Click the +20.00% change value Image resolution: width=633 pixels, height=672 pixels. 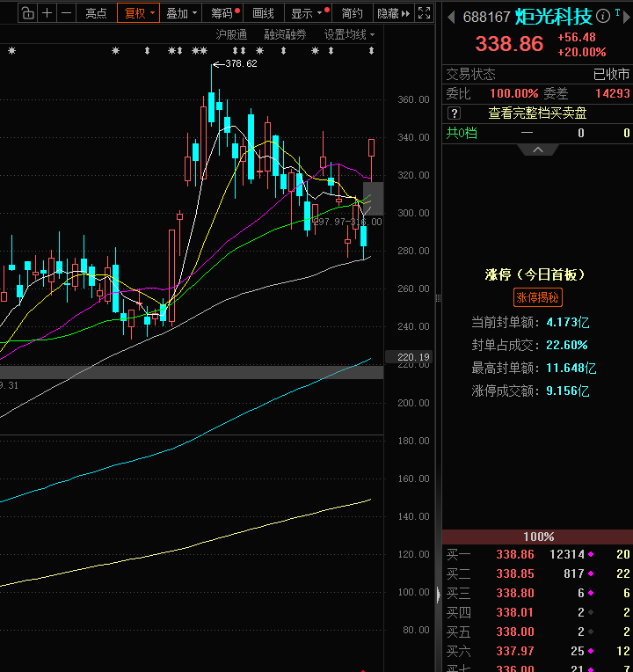tap(582, 52)
